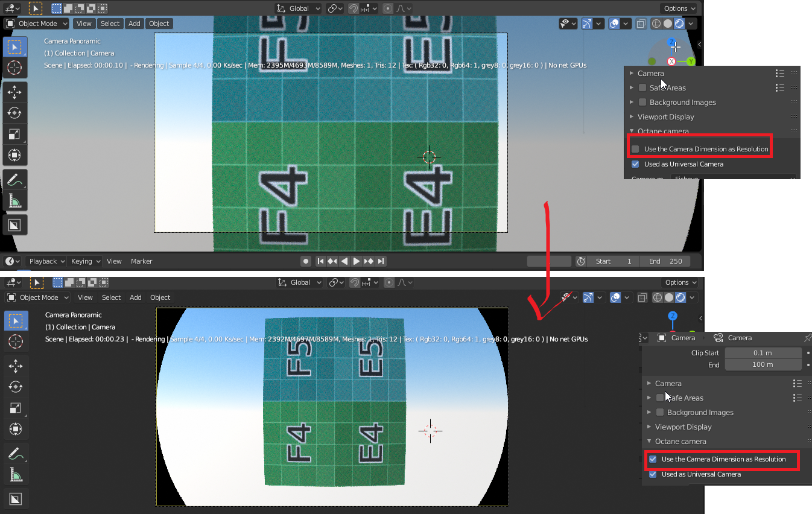Open the Options dropdown in the upper header

click(679, 8)
